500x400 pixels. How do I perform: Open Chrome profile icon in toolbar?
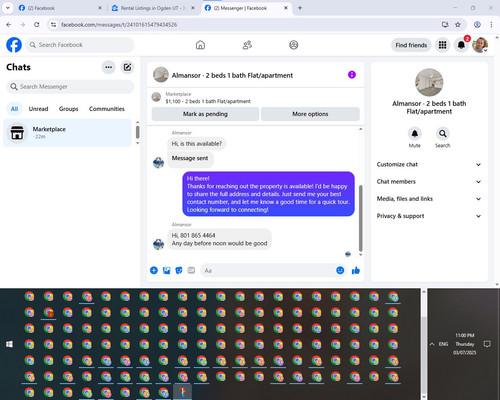(x=477, y=25)
